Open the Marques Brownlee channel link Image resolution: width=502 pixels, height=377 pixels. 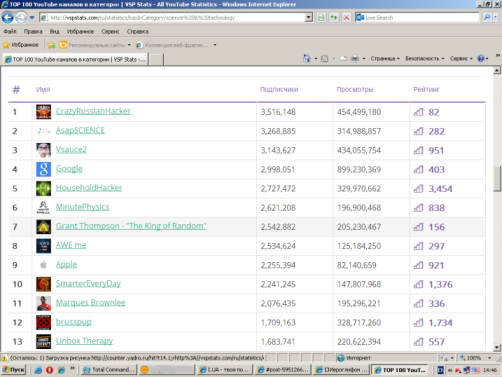(90, 303)
